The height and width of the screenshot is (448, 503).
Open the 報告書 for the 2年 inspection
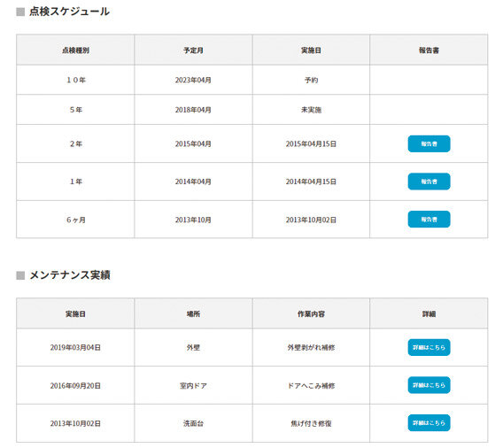429,143
